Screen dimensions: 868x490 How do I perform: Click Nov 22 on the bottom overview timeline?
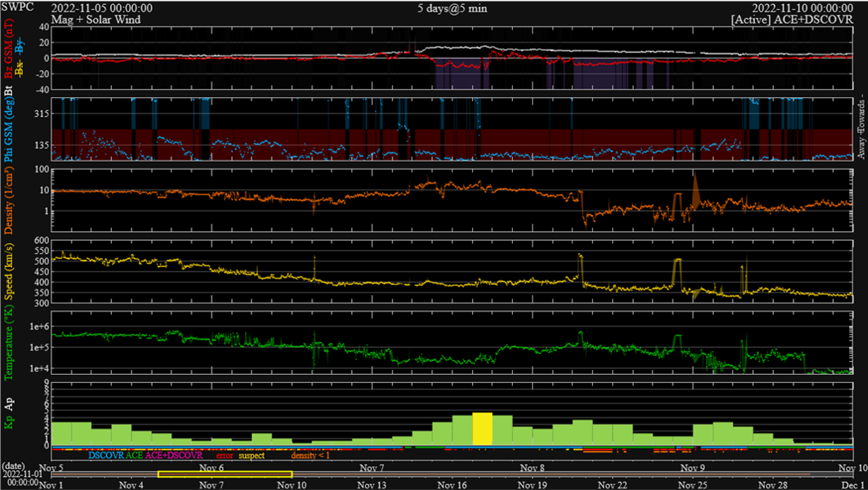click(x=612, y=484)
